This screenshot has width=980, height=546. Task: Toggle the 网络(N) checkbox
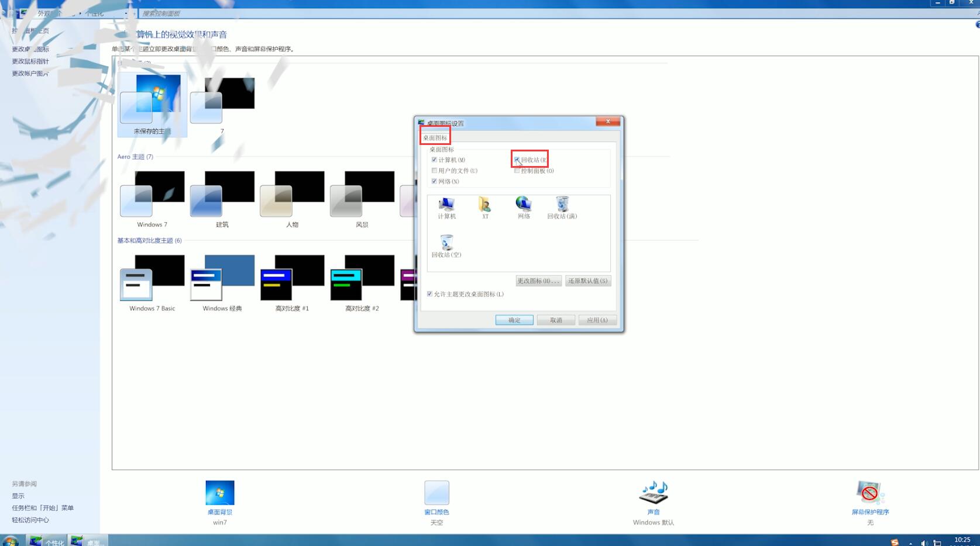point(434,181)
